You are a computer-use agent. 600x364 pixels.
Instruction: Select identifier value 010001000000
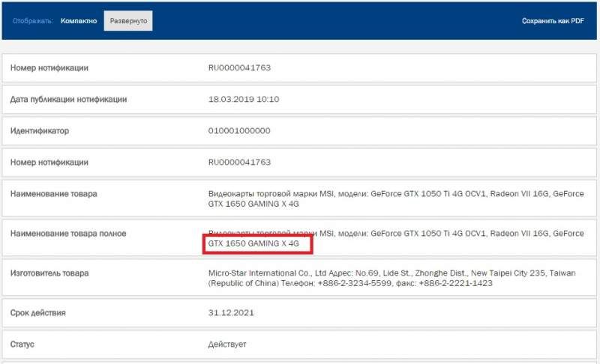[239, 130]
